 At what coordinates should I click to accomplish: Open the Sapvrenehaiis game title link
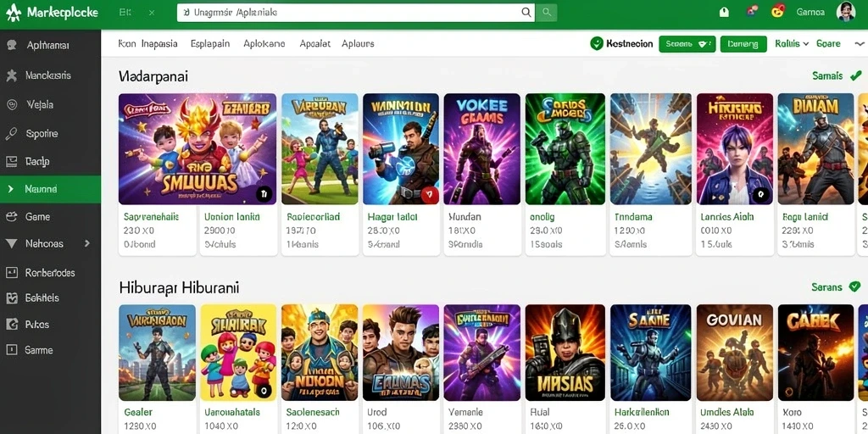151,217
